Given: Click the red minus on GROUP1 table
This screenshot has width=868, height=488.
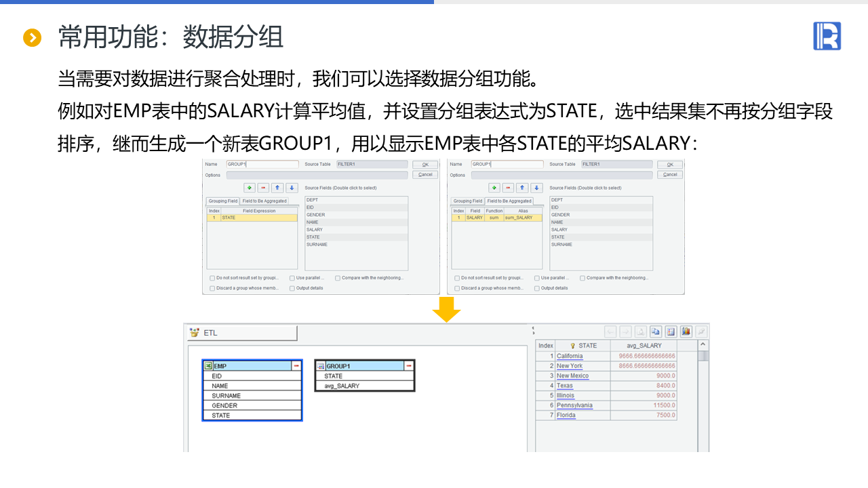Looking at the screenshot, I should [408, 366].
